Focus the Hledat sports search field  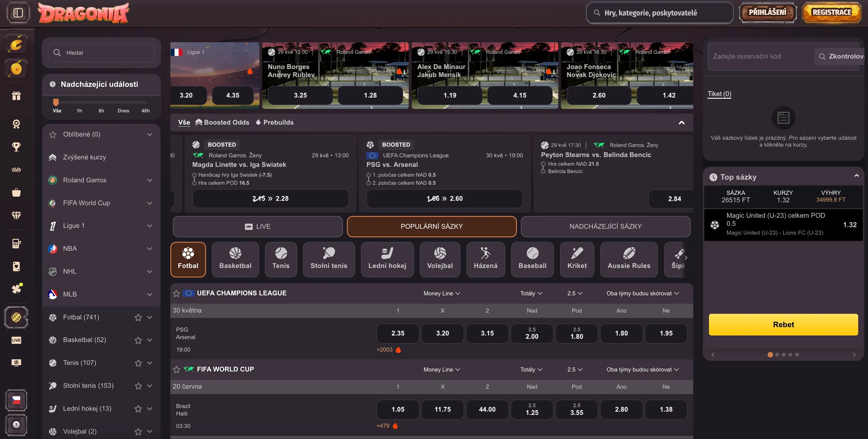[x=101, y=53]
